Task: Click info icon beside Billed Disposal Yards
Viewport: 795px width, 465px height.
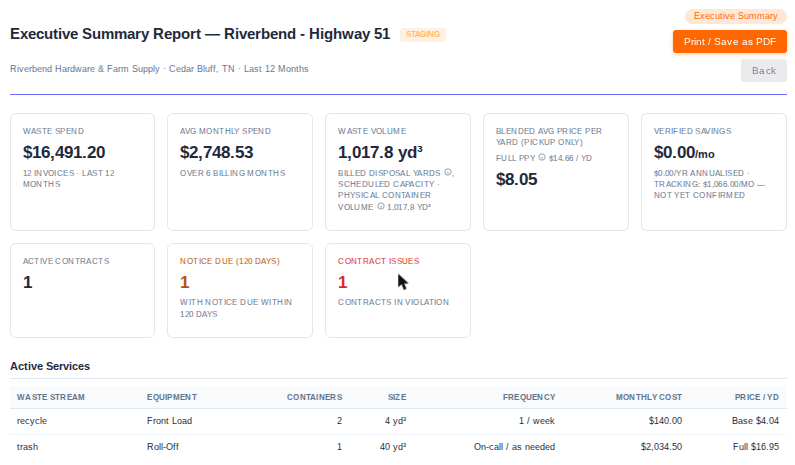Action: (448, 172)
